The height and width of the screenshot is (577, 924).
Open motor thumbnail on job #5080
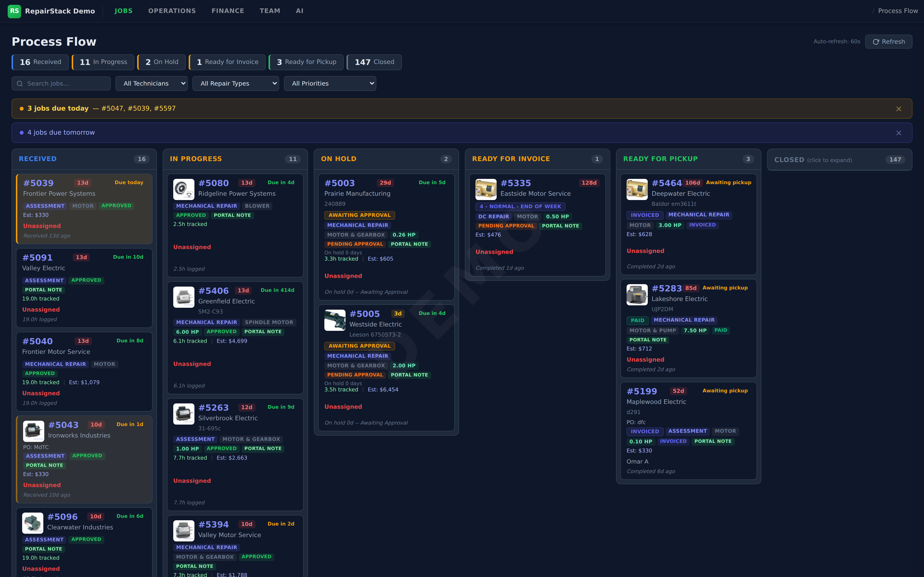184,189
